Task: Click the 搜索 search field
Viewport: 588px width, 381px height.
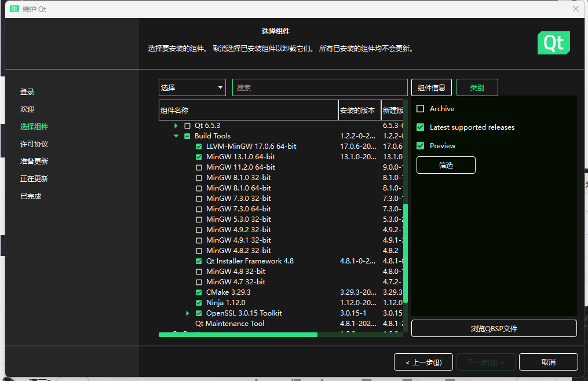Action: pos(320,87)
